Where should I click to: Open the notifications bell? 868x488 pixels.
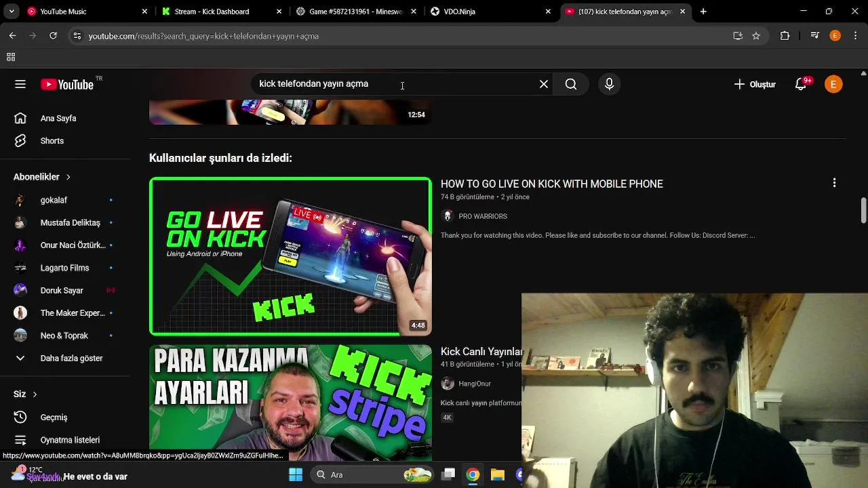tap(801, 84)
